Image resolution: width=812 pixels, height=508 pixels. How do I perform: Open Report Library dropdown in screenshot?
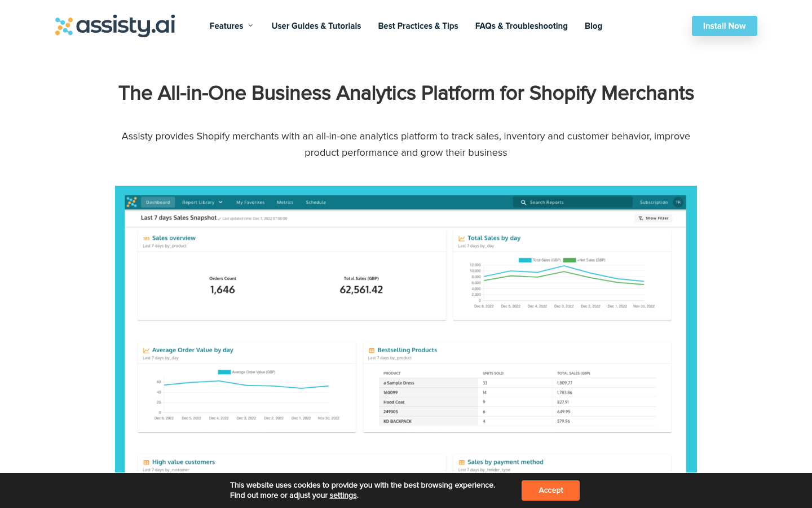coord(202,202)
